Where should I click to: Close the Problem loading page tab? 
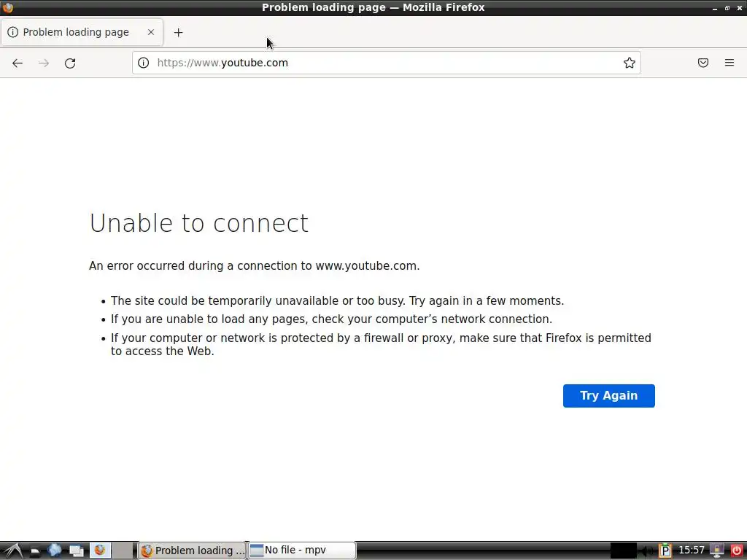(x=151, y=32)
